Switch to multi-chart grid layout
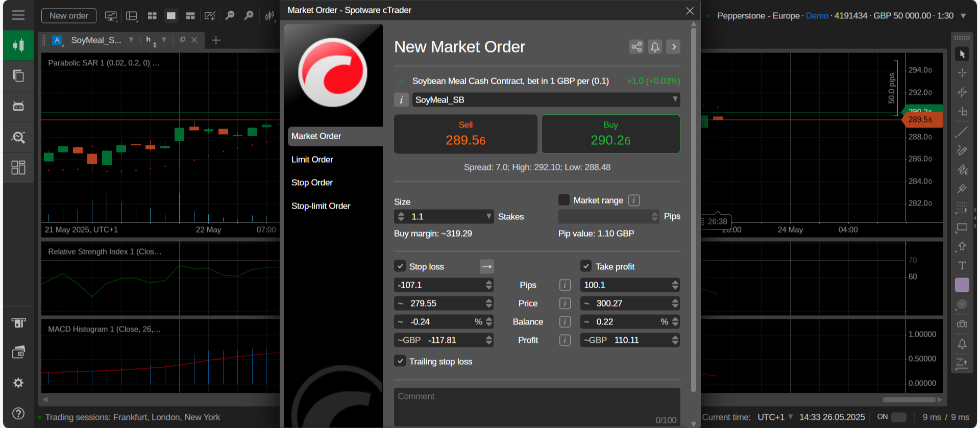 coord(152,16)
